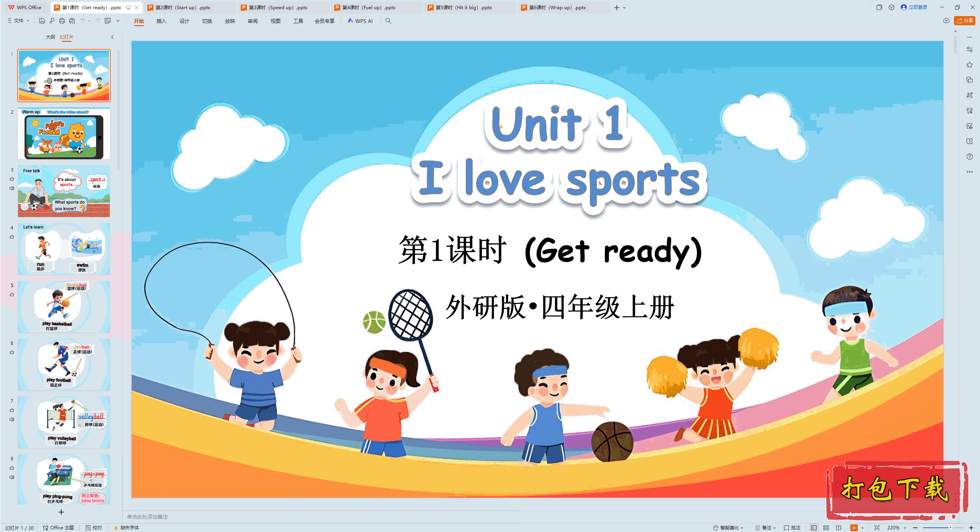Screen dimensions: 980x532
Task: Click the Print icon
Action: tap(62, 21)
